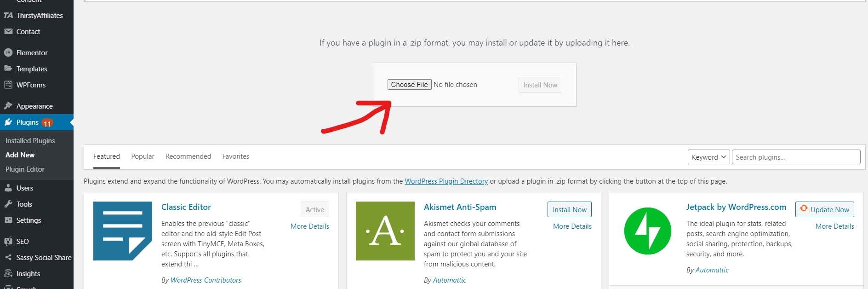Open the Jetpack by WordPress.com title link
The image size is (868, 289).
pos(737,207)
